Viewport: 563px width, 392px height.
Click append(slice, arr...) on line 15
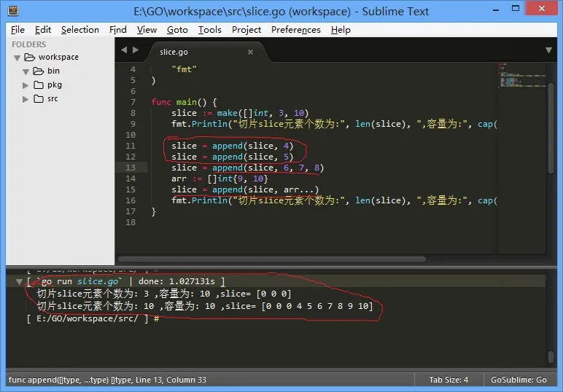(x=265, y=189)
